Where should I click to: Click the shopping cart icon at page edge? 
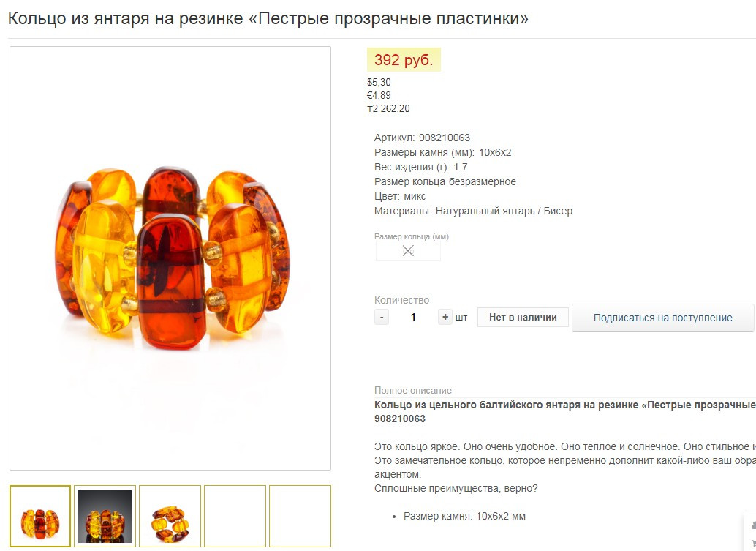pyautogui.click(x=752, y=543)
